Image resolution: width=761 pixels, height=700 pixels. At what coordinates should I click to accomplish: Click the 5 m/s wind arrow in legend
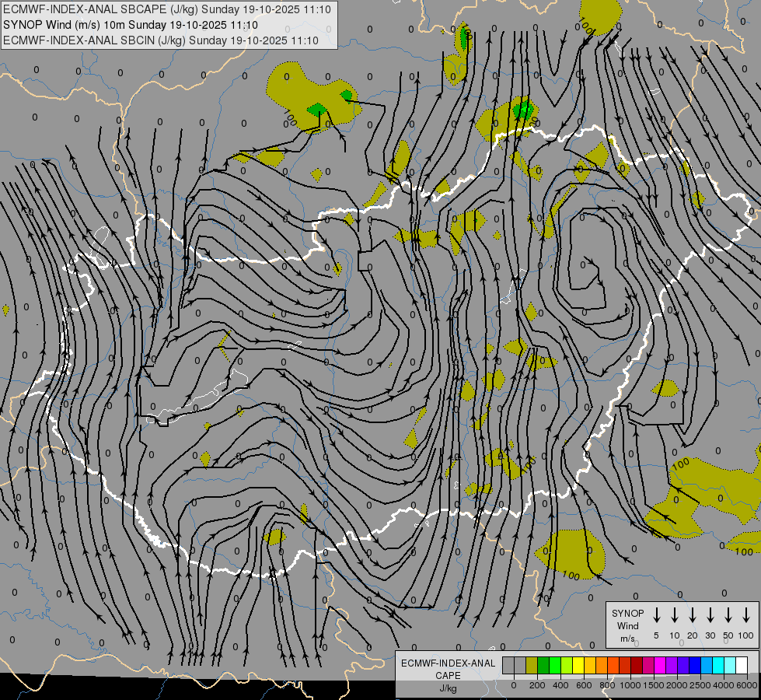click(x=656, y=615)
